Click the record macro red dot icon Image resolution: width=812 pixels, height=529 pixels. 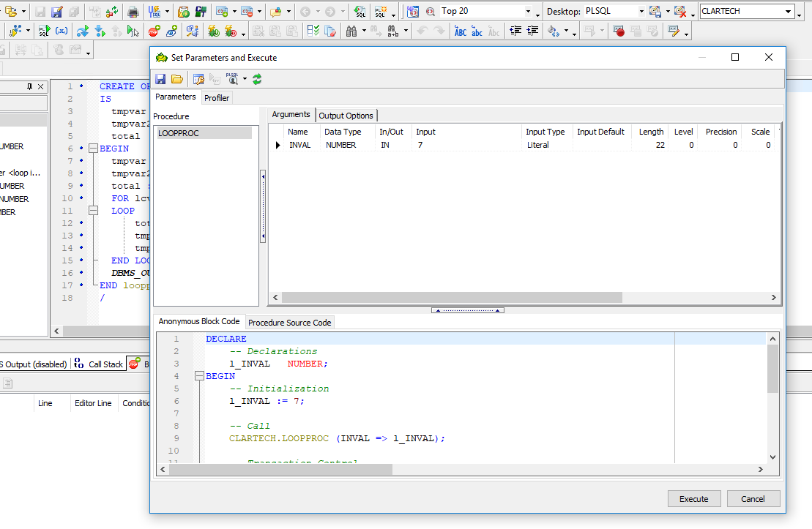tap(618, 31)
